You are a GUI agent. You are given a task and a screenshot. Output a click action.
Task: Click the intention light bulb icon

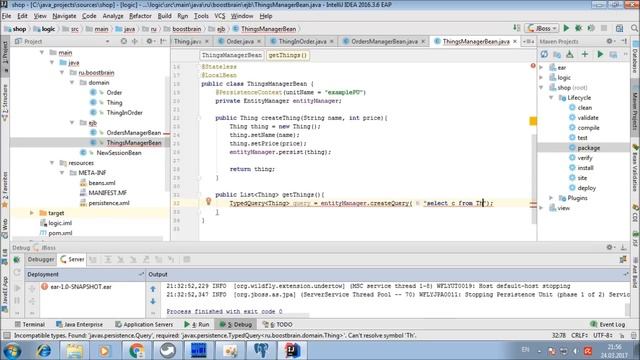[208, 202]
